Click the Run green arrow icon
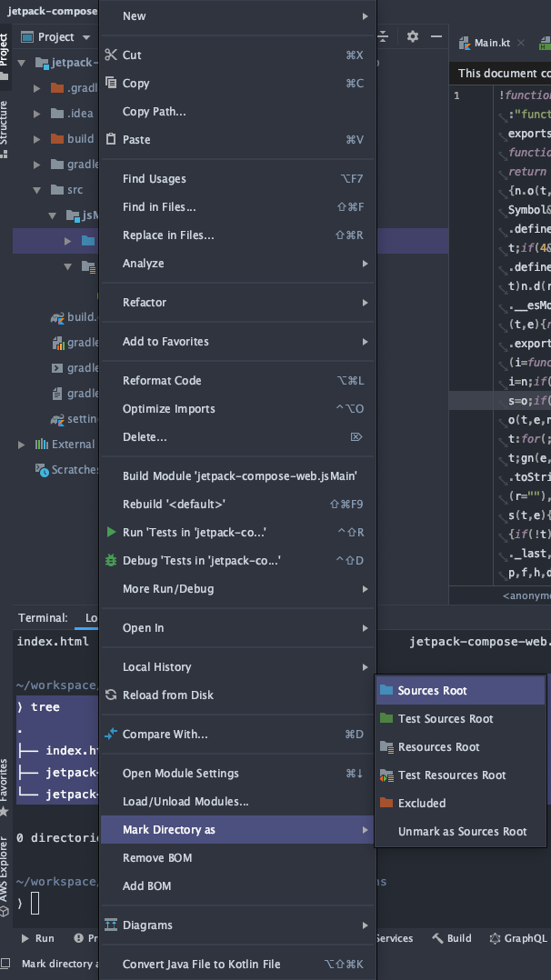 (25, 937)
